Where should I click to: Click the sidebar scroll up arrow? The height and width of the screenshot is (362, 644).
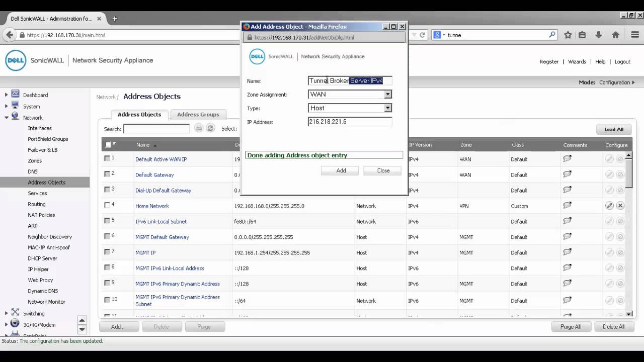[x=82, y=320]
